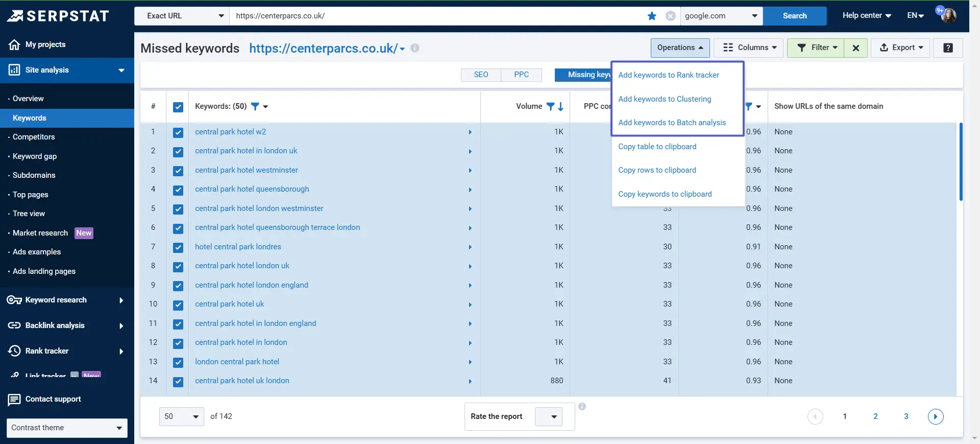
Task: Go to the next page arrow
Action: (x=936, y=416)
